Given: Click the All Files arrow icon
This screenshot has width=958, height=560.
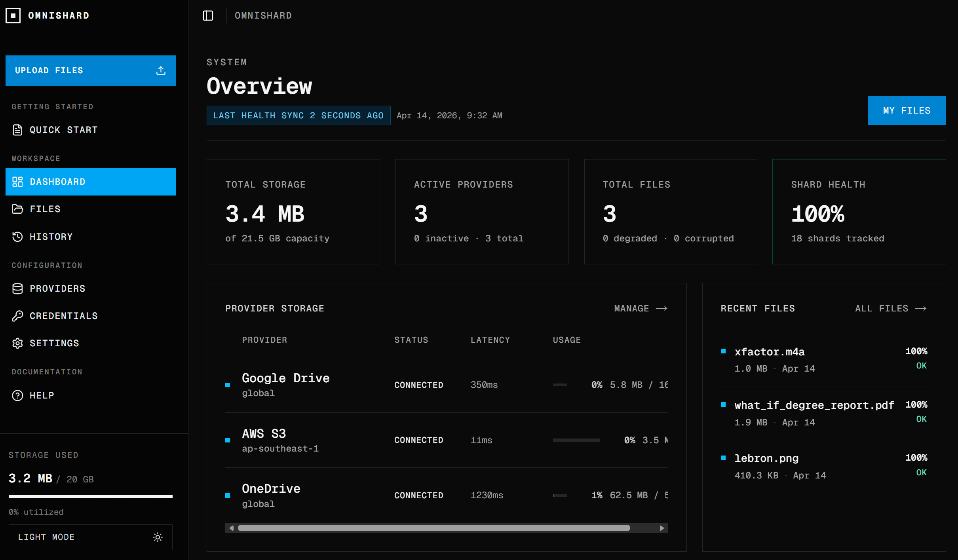Looking at the screenshot, I should click(921, 308).
